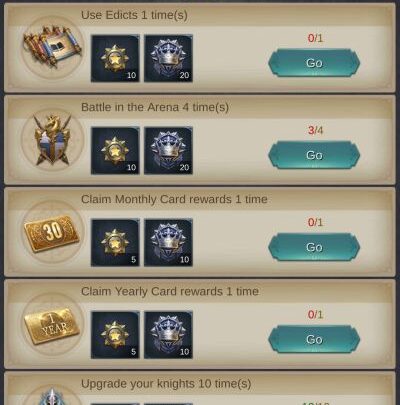The width and height of the screenshot is (400, 405).
Task: Click Go for Use Edicts quest
Action: coord(314,63)
